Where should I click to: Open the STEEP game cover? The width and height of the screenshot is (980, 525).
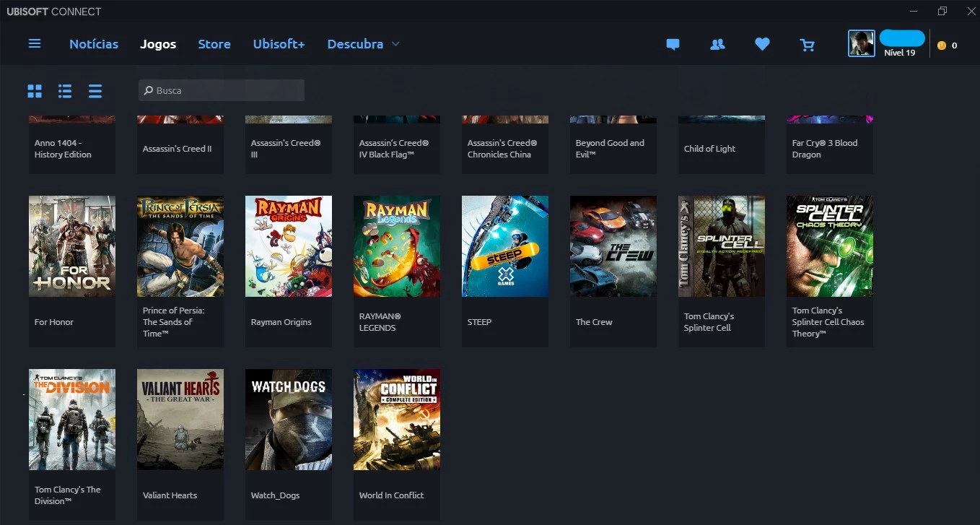[505, 246]
